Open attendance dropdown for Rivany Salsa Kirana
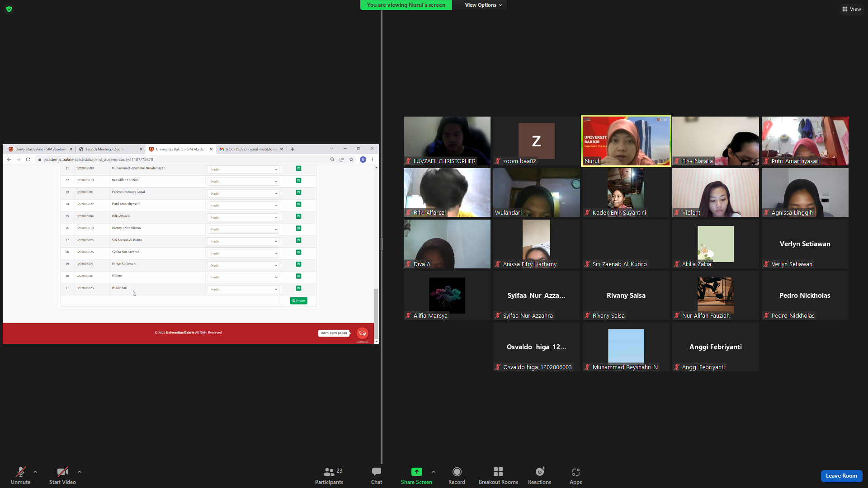Viewport: 868px width, 488px height. pos(244,230)
